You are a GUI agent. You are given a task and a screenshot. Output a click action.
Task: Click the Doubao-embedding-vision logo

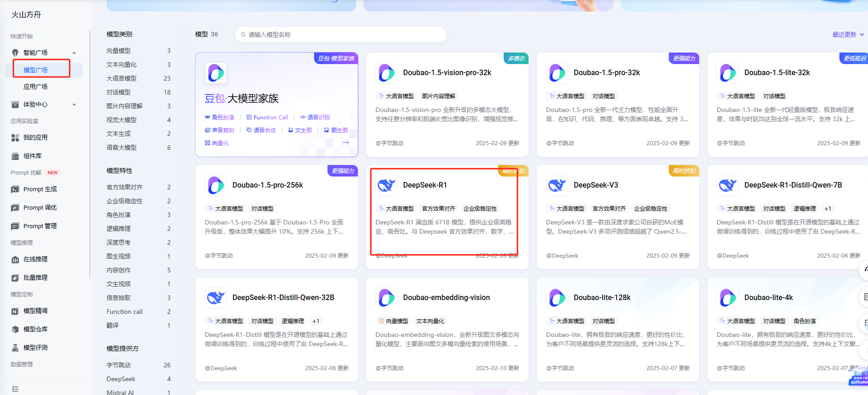point(386,298)
